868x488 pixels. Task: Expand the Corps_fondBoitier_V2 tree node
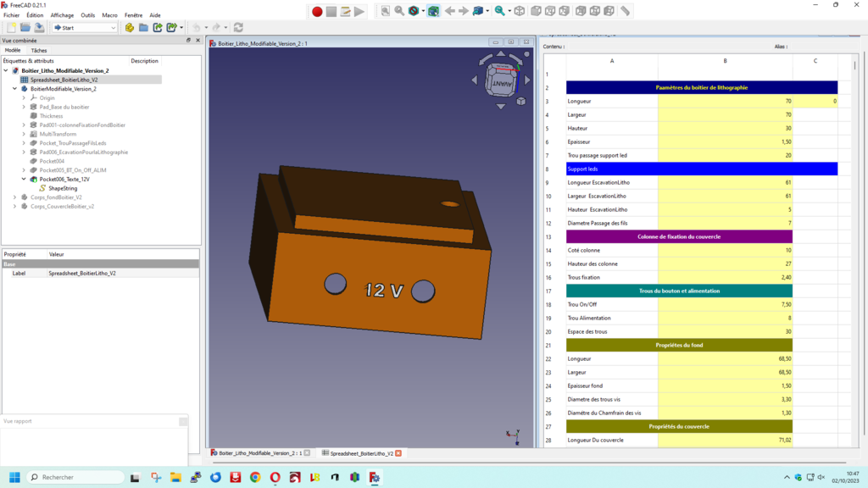pos(14,197)
